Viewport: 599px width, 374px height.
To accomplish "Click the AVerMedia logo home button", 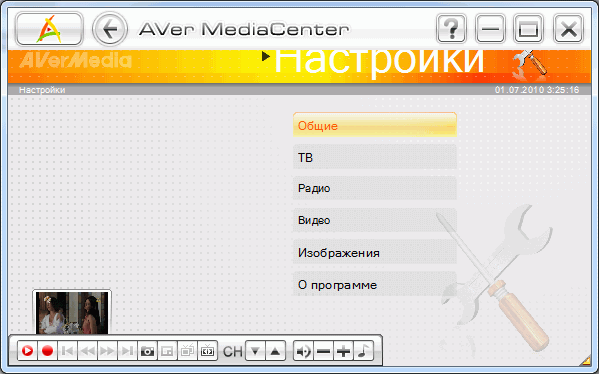I will [x=49, y=29].
